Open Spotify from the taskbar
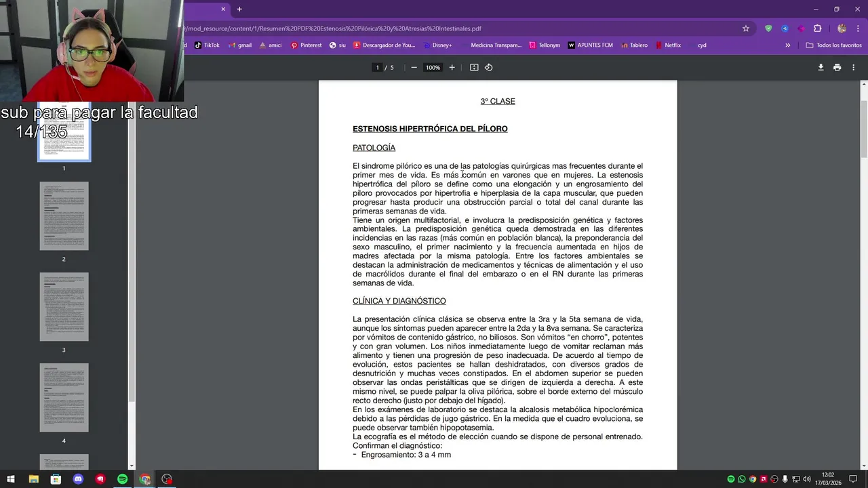 (122, 479)
